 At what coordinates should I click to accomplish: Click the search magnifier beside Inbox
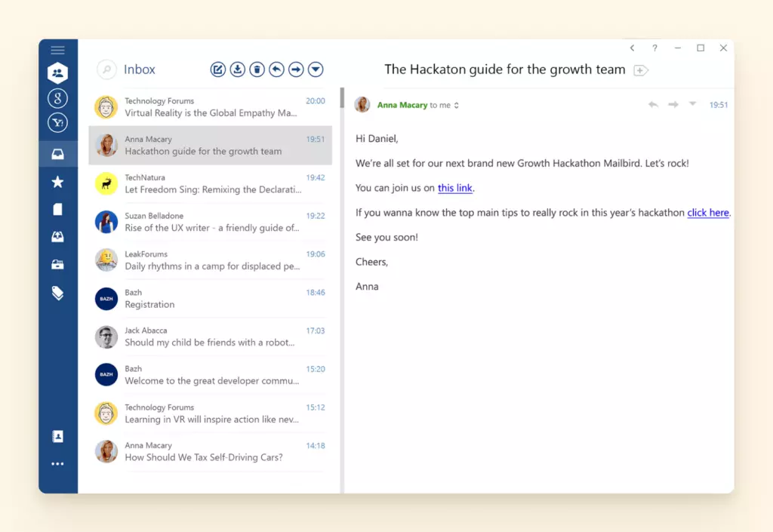(x=106, y=69)
